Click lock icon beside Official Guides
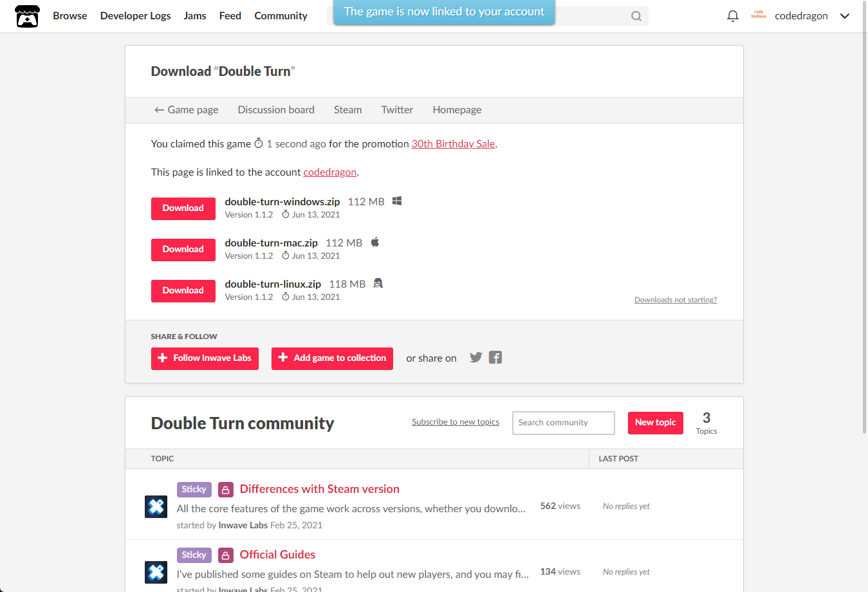 point(226,555)
